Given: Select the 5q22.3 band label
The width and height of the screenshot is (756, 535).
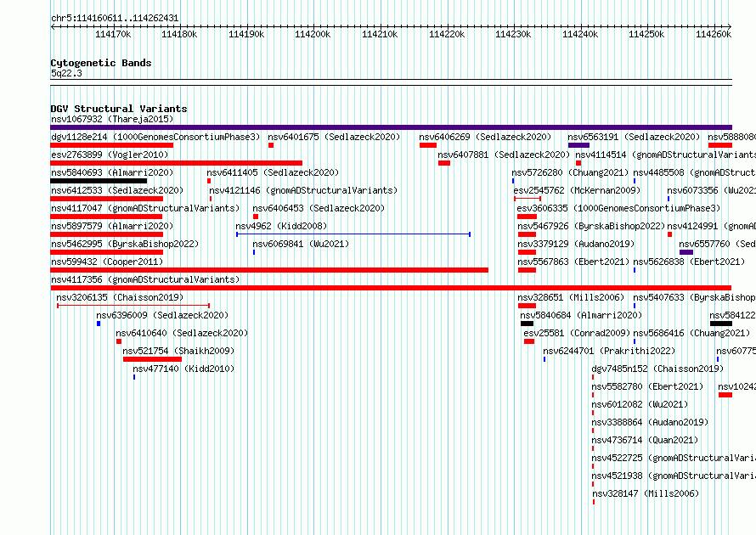Looking at the screenshot, I should (66, 73).
